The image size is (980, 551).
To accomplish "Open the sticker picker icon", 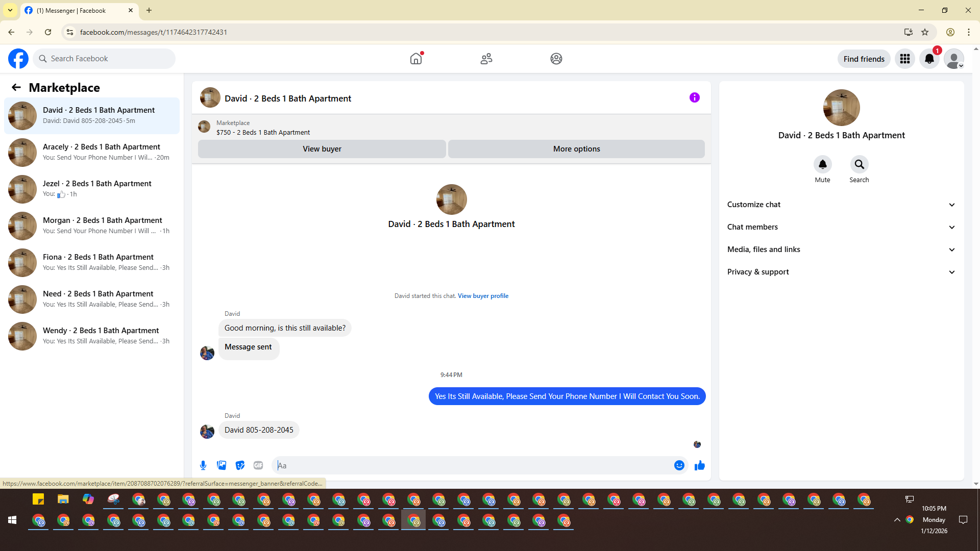I will click(240, 465).
